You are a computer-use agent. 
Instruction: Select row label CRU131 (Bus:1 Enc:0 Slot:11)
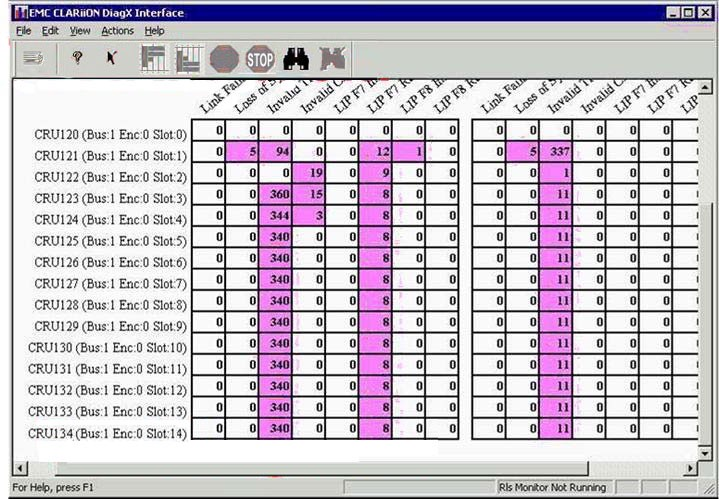click(x=108, y=369)
